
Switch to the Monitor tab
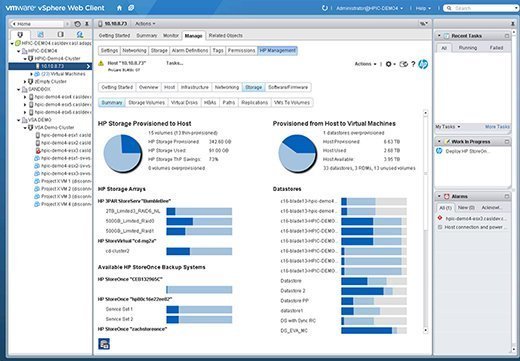(171, 35)
